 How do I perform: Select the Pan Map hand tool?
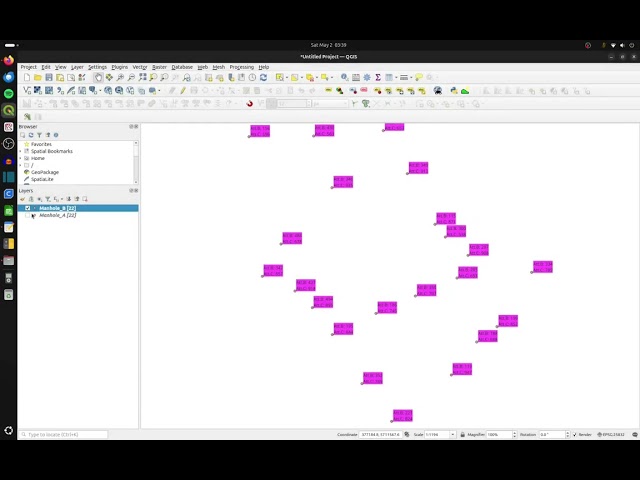(98, 77)
